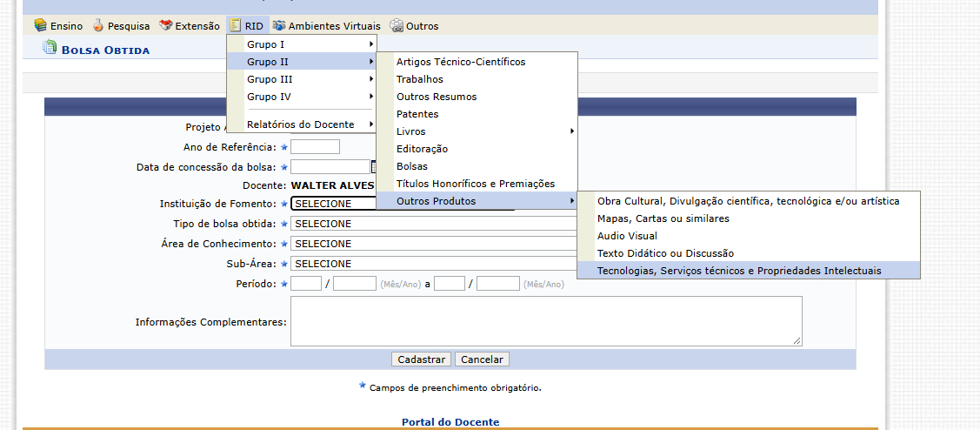Screen dimensions: 980x430
Task: Click Período end month field
Action: click(x=450, y=284)
